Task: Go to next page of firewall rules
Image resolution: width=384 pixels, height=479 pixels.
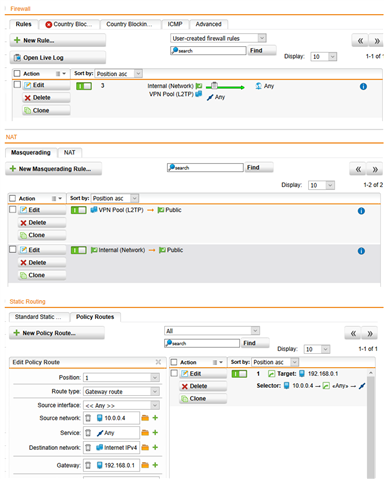Action: point(377,41)
